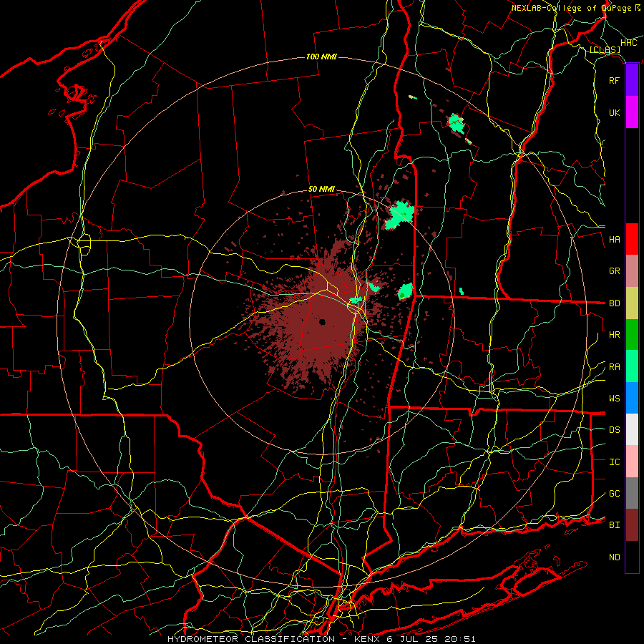Viewport: 644px width, 644px height.
Task: Click the 50 NMI range ring label
Action: (x=321, y=189)
